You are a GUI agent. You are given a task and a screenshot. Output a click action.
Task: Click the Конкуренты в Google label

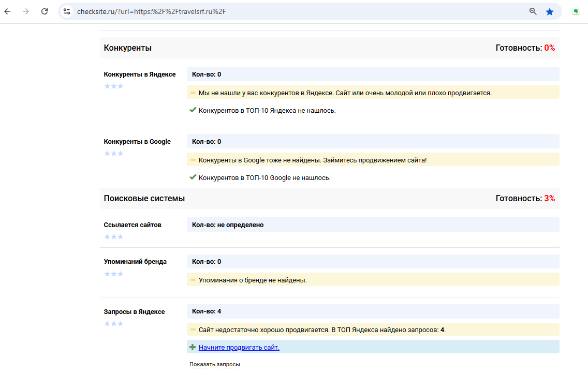pyautogui.click(x=137, y=142)
